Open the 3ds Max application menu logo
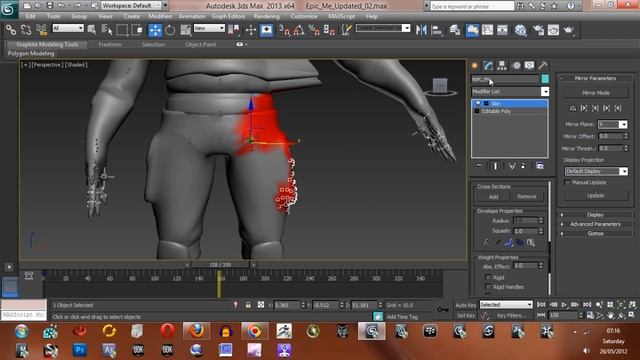The width and height of the screenshot is (640, 360). click(x=8, y=9)
